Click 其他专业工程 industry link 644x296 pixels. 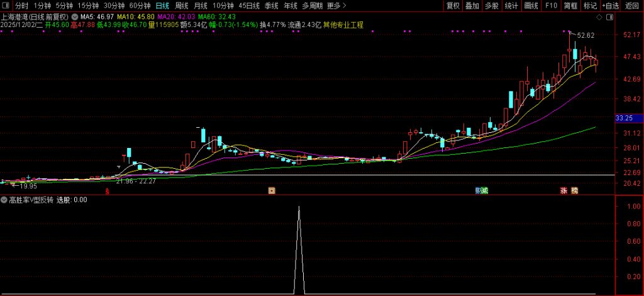[x=343, y=25]
